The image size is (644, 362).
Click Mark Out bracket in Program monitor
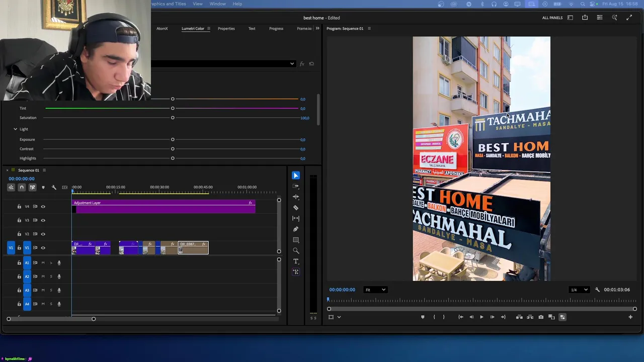coord(444,317)
